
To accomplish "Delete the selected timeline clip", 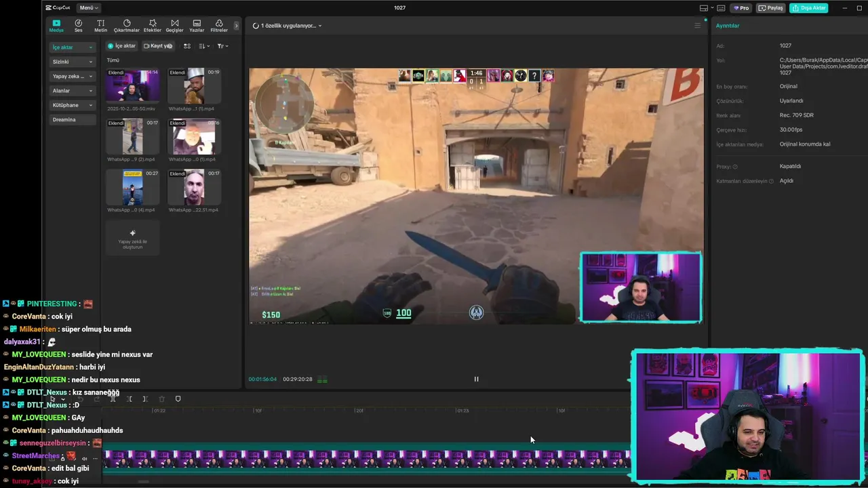I will [161, 399].
